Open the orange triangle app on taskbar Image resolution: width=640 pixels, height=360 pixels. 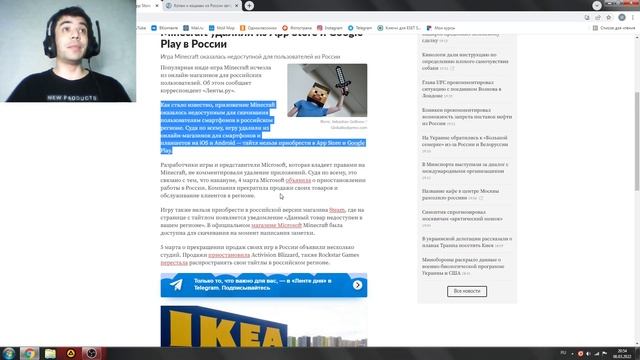click(71, 353)
